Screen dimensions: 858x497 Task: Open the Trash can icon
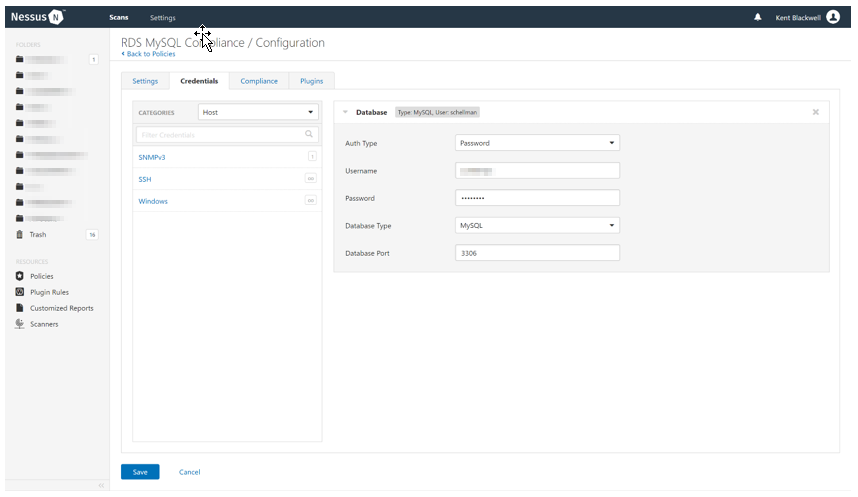tap(20, 234)
